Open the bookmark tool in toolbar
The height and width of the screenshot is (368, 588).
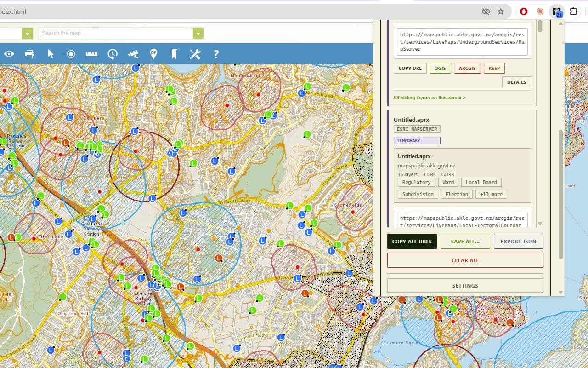tap(174, 54)
